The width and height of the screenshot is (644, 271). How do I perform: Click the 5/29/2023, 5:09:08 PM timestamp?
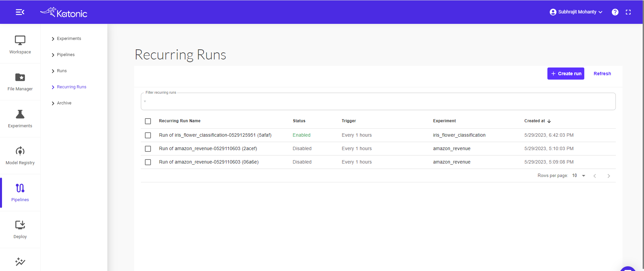549,162
